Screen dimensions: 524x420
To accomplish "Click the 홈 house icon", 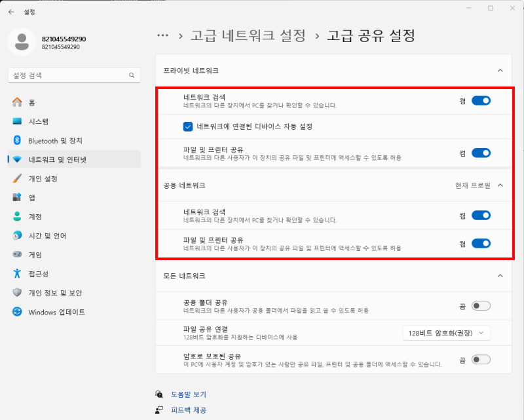I will coord(17,102).
